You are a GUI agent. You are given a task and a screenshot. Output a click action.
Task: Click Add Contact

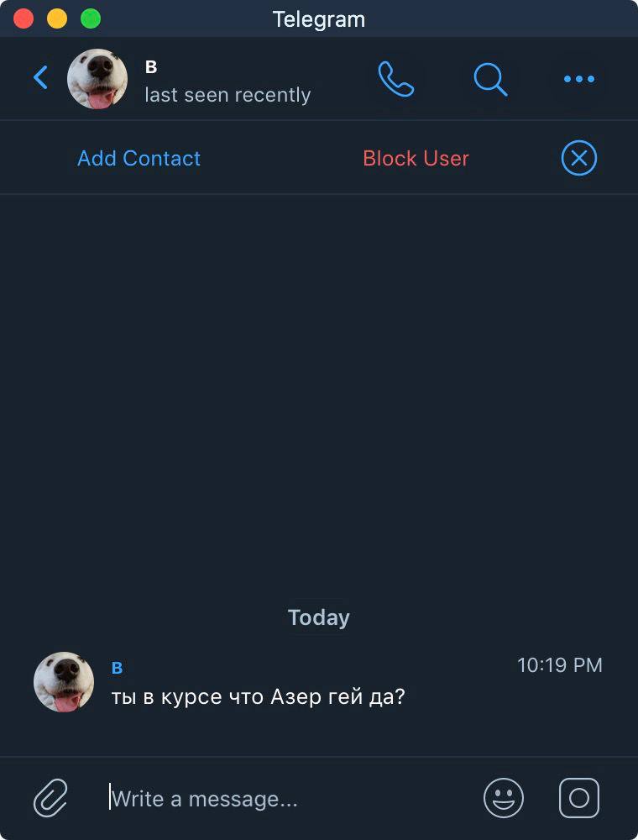pos(139,158)
